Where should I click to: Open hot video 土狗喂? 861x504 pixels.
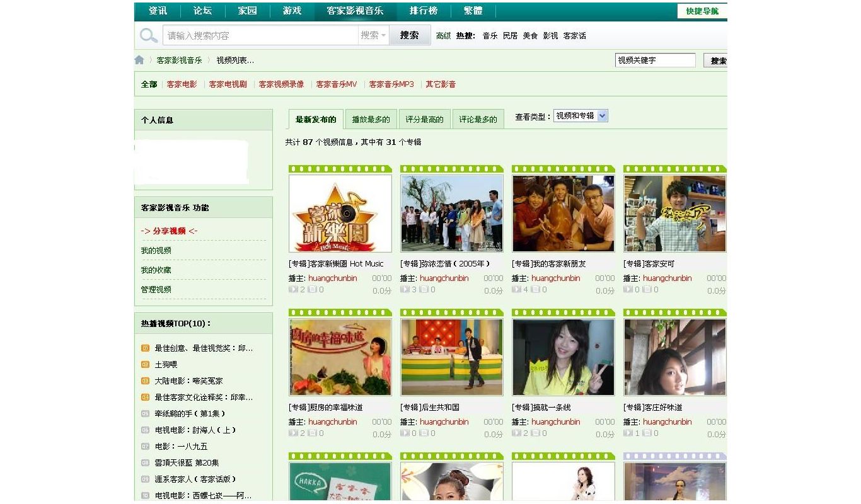coord(166,364)
